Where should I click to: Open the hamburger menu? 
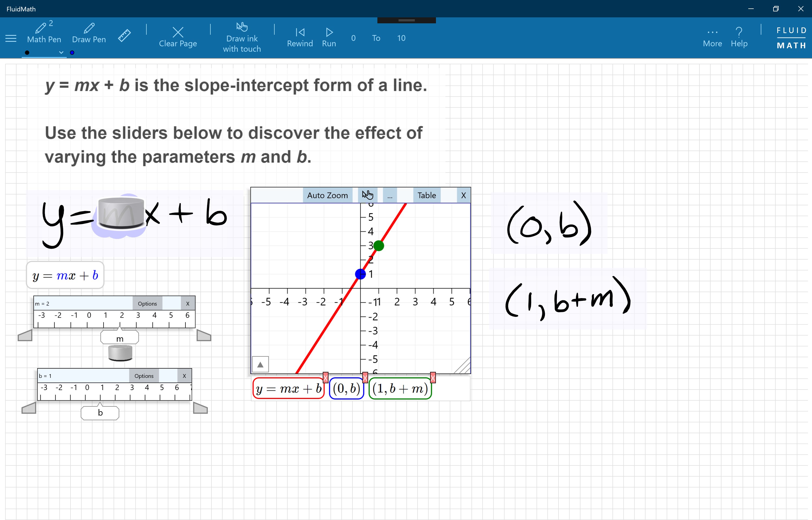(11, 38)
